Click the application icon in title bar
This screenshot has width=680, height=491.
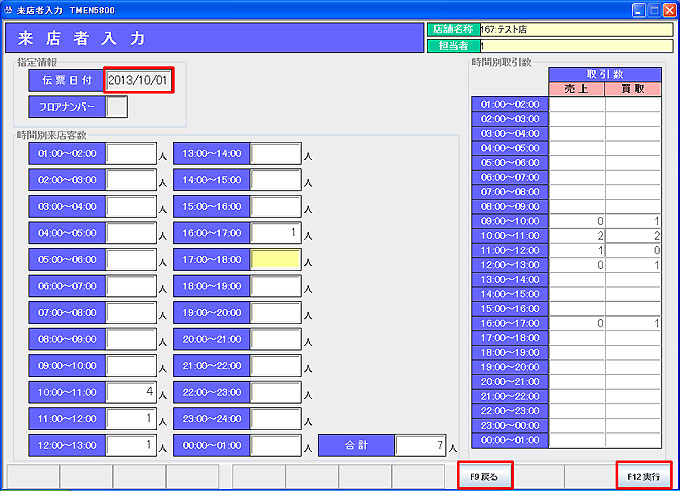point(9,8)
